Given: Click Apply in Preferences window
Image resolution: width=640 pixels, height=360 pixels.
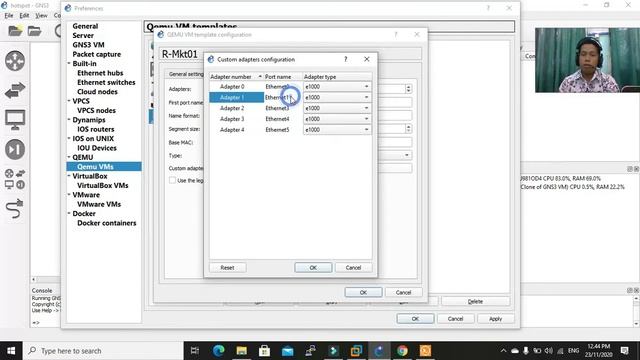Looking at the screenshot, I should pyautogui.click(x=496, y=319).
